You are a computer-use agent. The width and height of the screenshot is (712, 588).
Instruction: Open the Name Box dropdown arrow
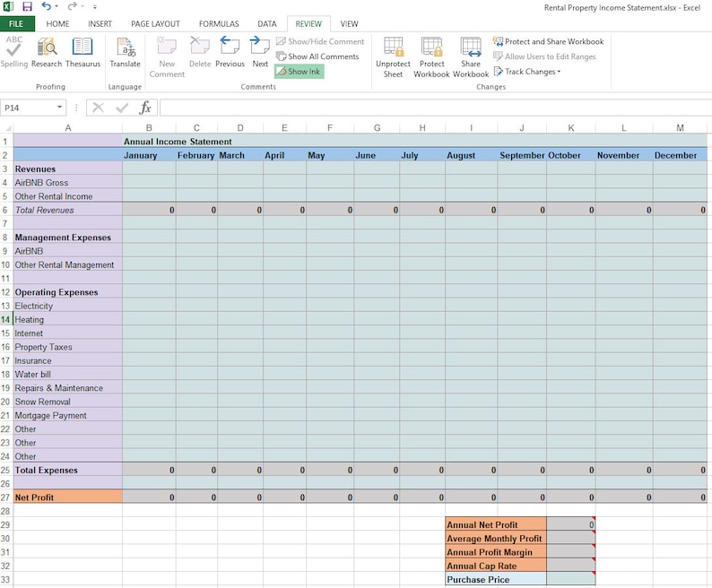click(59, 108)
